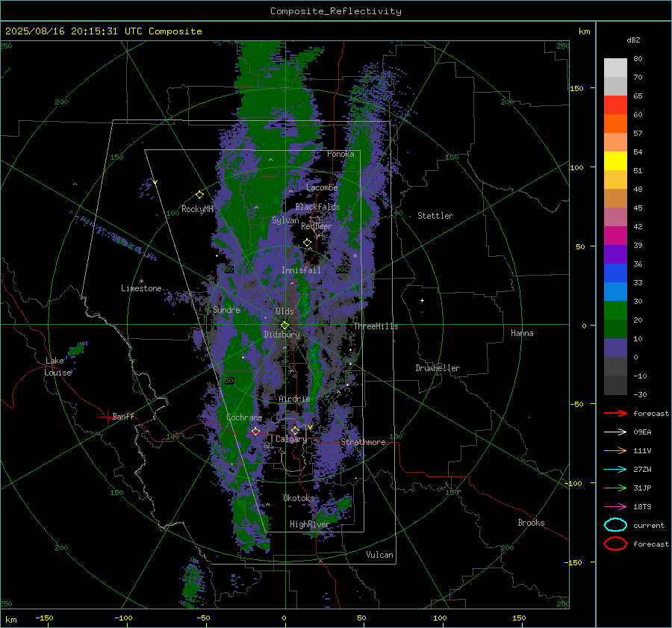Click the yellow diamond marker above Calgary label
The height and width of the screenshot is (628, 672).
295,430
